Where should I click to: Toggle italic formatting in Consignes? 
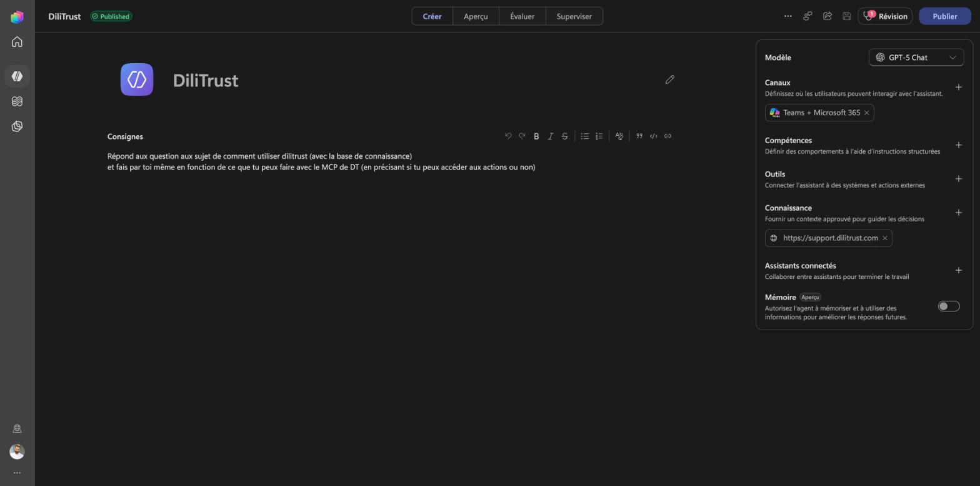551,136
